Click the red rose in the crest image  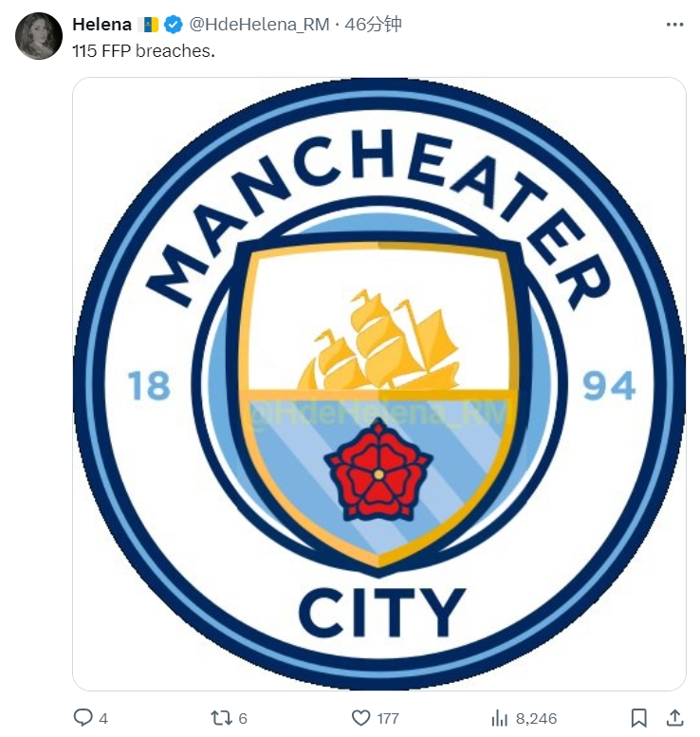coord(378,471)
